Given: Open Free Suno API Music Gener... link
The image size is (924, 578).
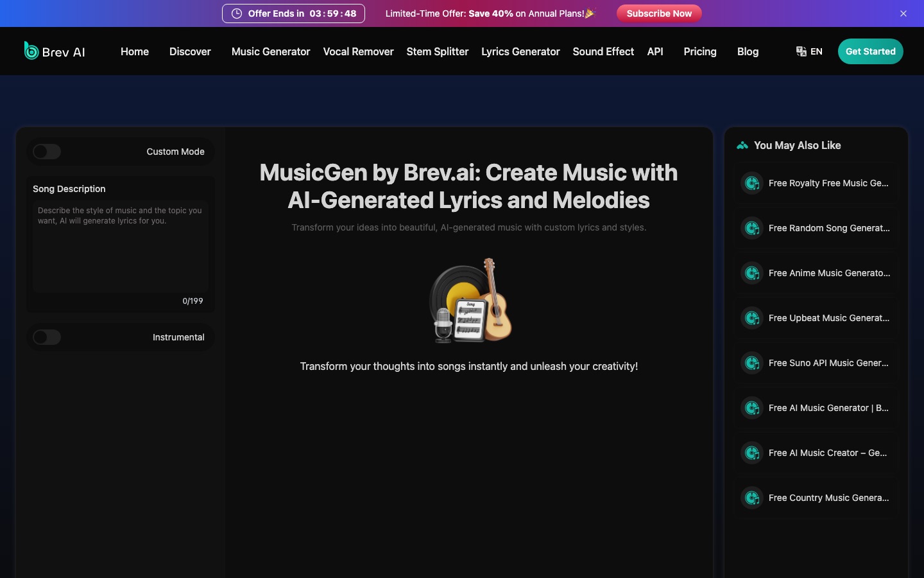Looking at the screenshot, I should pyautogui.click(x=816, y=363).
